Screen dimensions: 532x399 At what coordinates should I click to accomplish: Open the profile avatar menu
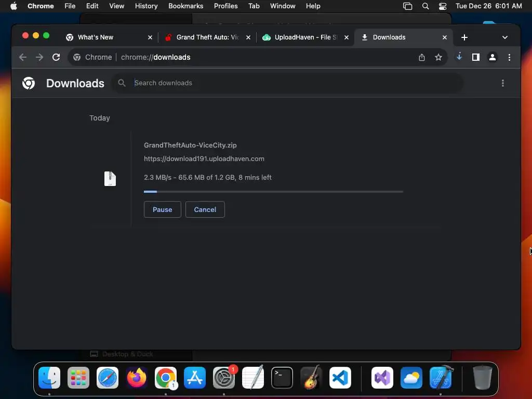pos(493,57)
